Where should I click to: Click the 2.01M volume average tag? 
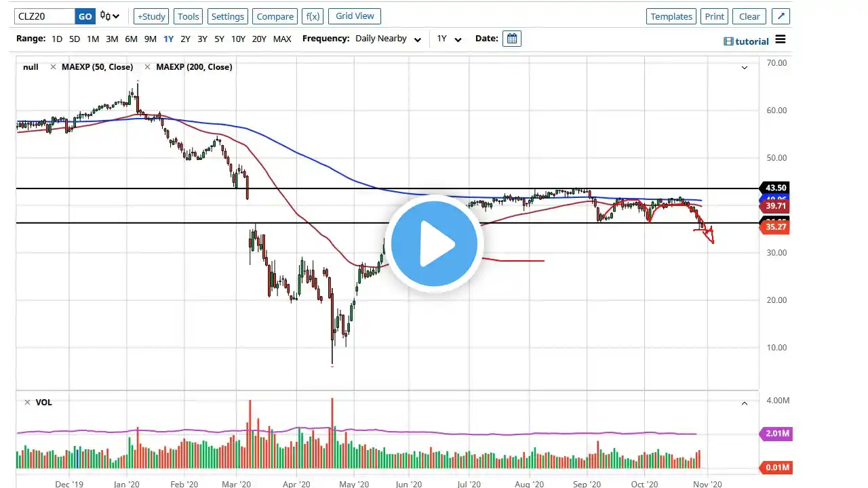776,433
